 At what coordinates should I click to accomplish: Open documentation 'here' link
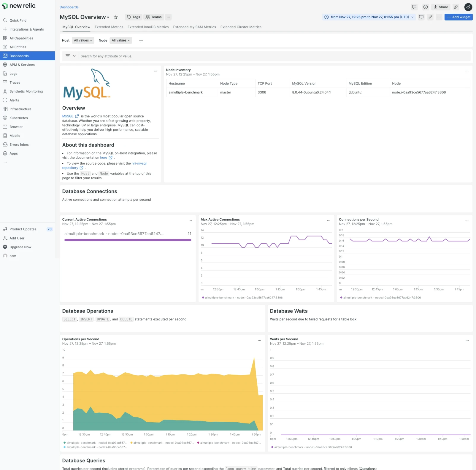tap(104, 158)
